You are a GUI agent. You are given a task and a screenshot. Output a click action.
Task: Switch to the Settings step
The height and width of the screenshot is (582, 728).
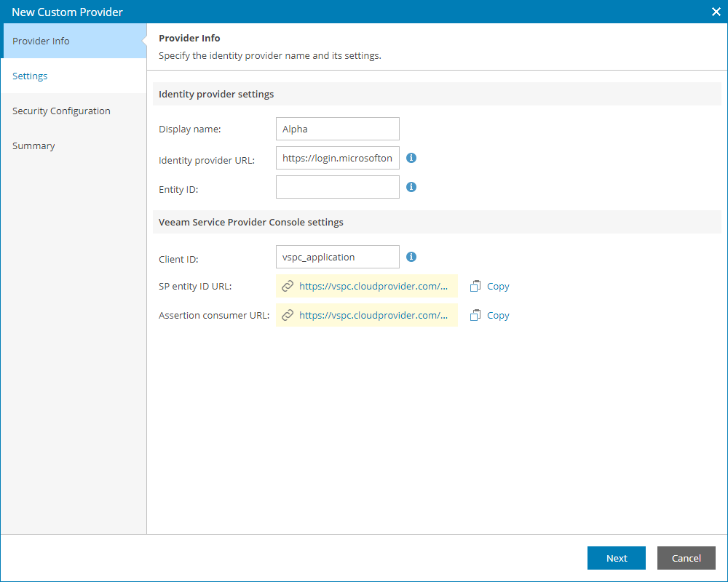coord(30,76)
